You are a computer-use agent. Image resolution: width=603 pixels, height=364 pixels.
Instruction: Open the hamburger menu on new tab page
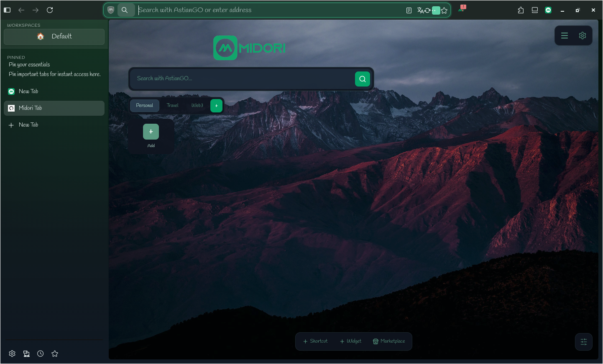tap(565, 36)
